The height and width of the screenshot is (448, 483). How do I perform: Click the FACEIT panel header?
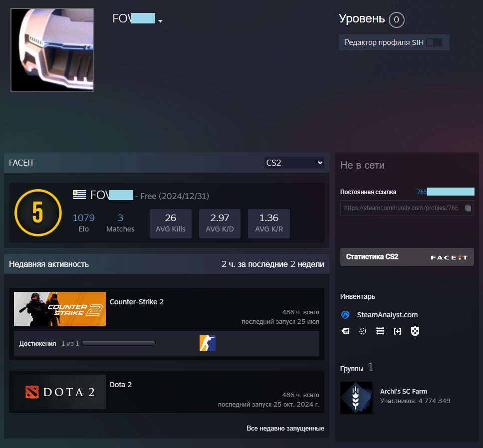[166, 163]
